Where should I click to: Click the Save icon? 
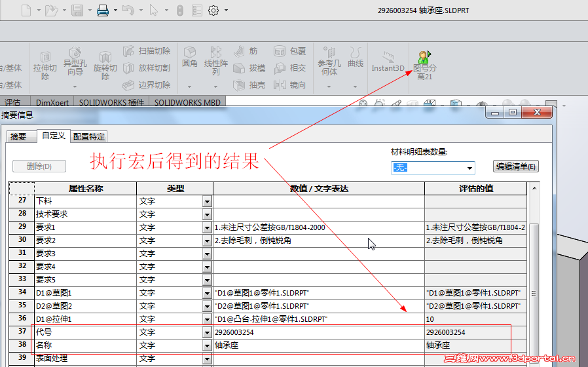coord(77,10)
